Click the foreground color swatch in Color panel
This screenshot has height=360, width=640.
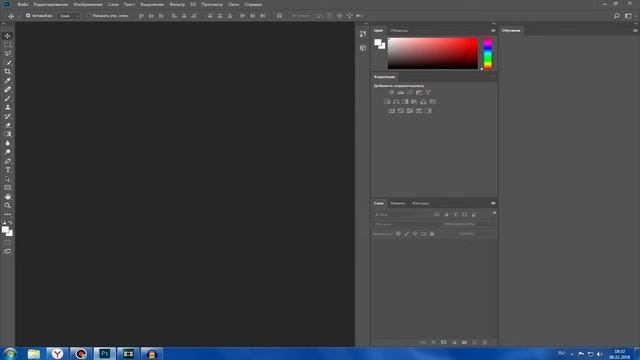378,42
